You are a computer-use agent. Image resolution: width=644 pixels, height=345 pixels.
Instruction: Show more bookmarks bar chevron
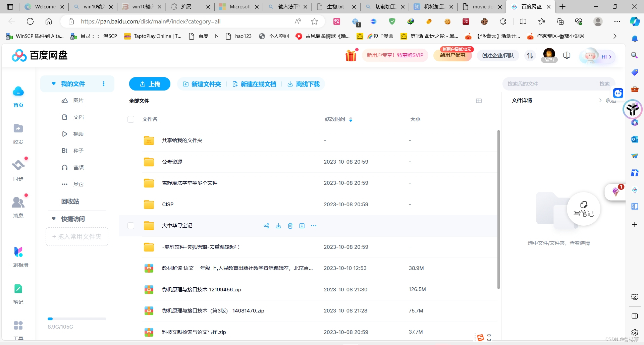pyautogui.click(x=615, y=36)
